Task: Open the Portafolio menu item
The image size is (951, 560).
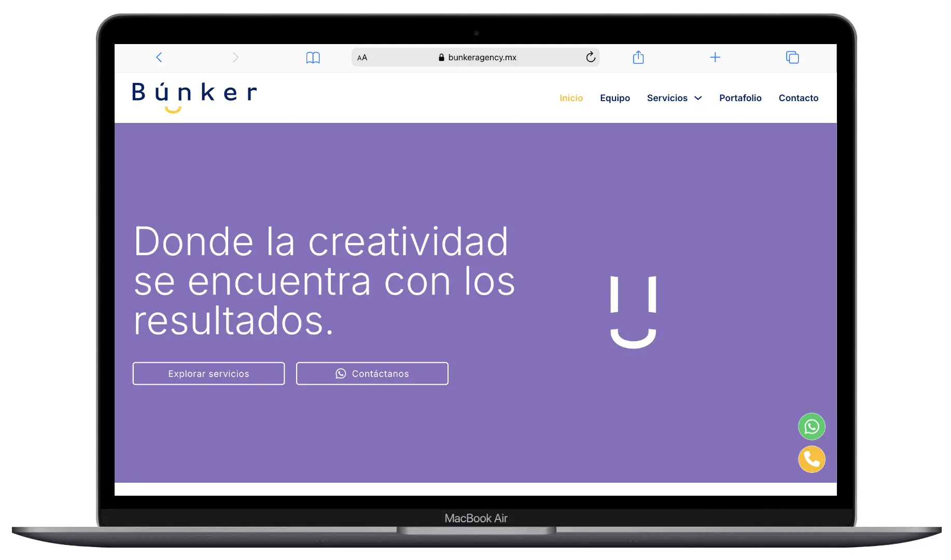Action: 740,98
